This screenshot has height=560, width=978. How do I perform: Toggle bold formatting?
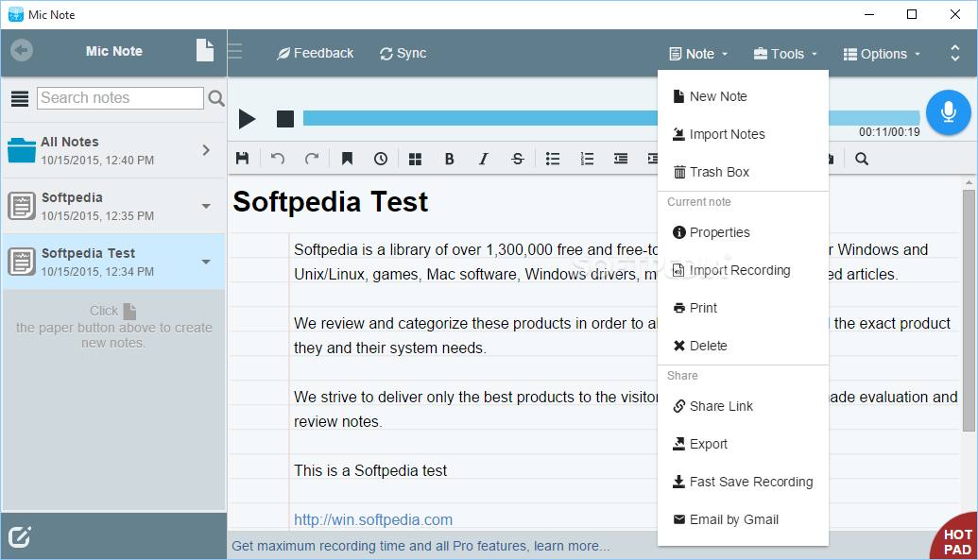pyautogui.click(x=449, y=159)
